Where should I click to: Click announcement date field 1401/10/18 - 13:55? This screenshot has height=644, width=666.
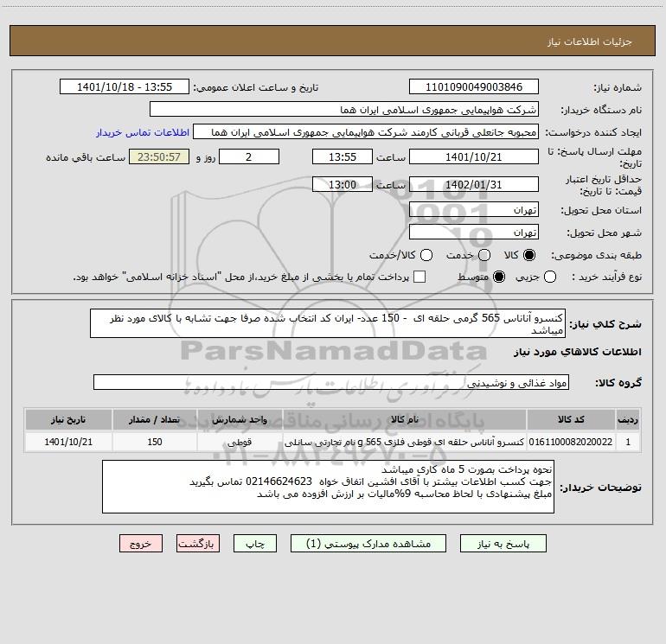tap(125, 87)
